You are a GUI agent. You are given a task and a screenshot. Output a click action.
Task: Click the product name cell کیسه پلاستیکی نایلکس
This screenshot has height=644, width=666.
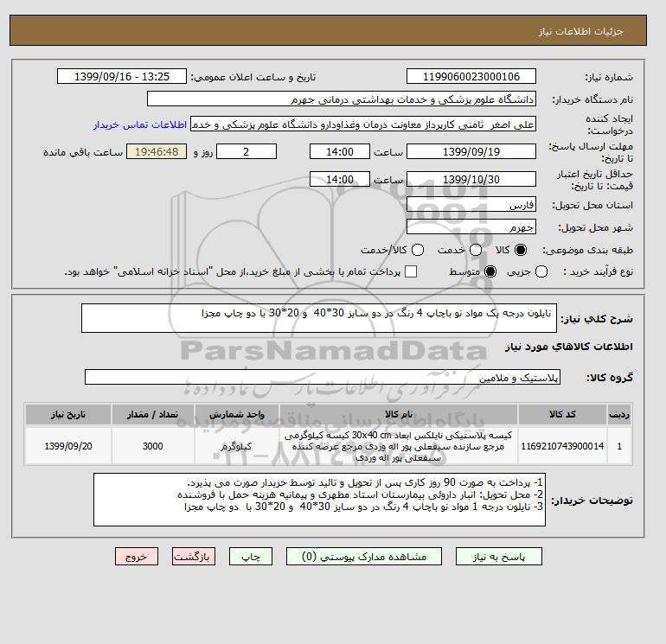pos(399,446)
